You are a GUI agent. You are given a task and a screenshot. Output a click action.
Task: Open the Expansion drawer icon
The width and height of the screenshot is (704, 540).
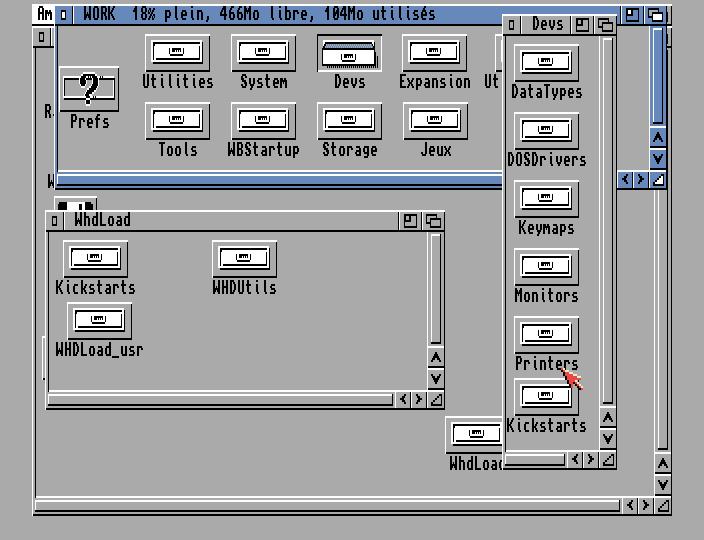coord(435,53)
